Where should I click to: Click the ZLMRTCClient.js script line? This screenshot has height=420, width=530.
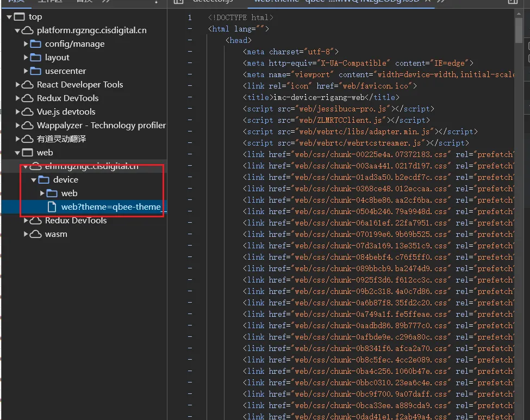336,120
